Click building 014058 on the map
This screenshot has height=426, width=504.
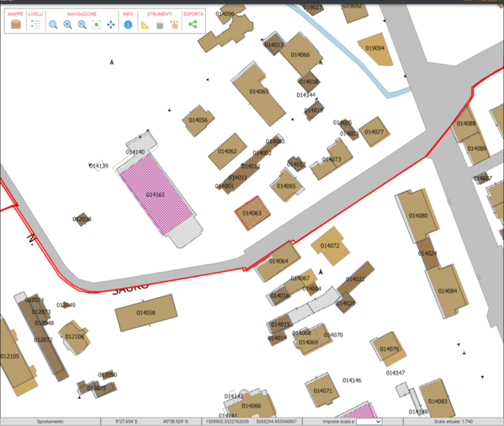point(146,312)
